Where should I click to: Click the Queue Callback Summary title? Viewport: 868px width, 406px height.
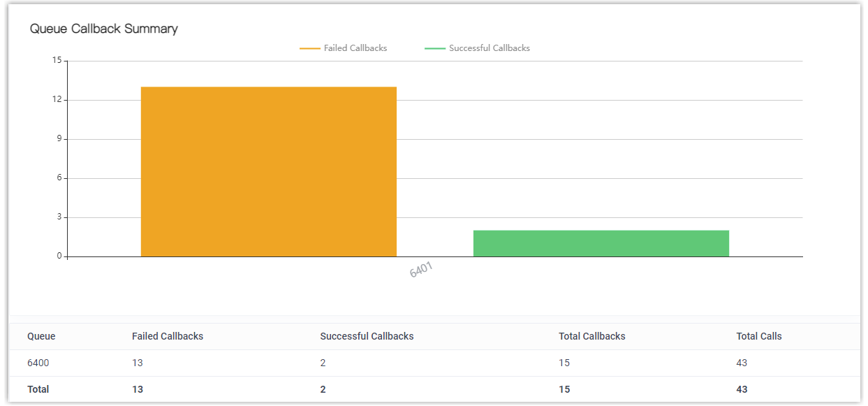(x=103, y=29)
